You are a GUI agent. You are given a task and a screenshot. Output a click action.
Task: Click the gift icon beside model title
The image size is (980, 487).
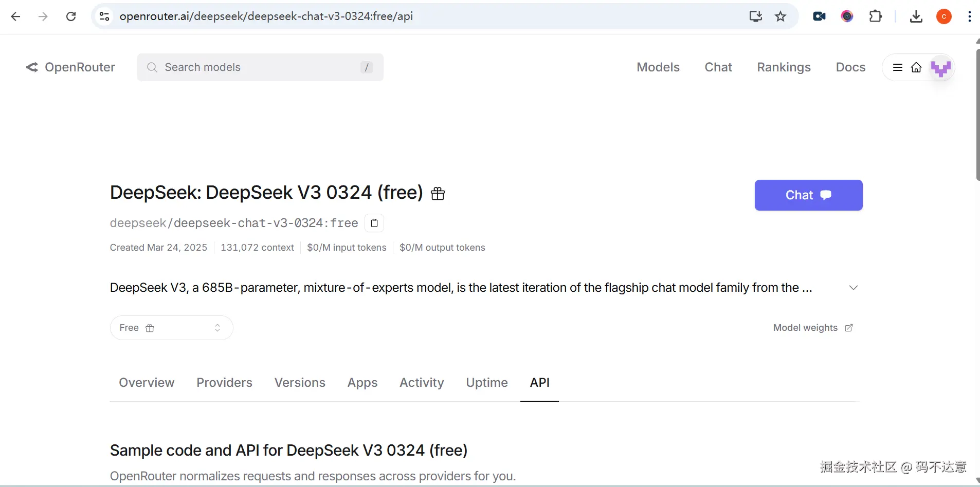438,194
